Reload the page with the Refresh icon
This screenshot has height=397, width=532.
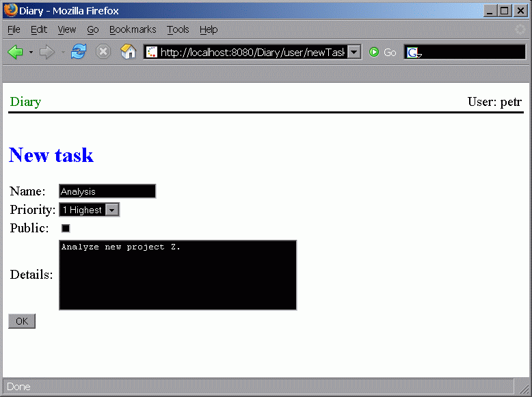click(x=79, y=53)
